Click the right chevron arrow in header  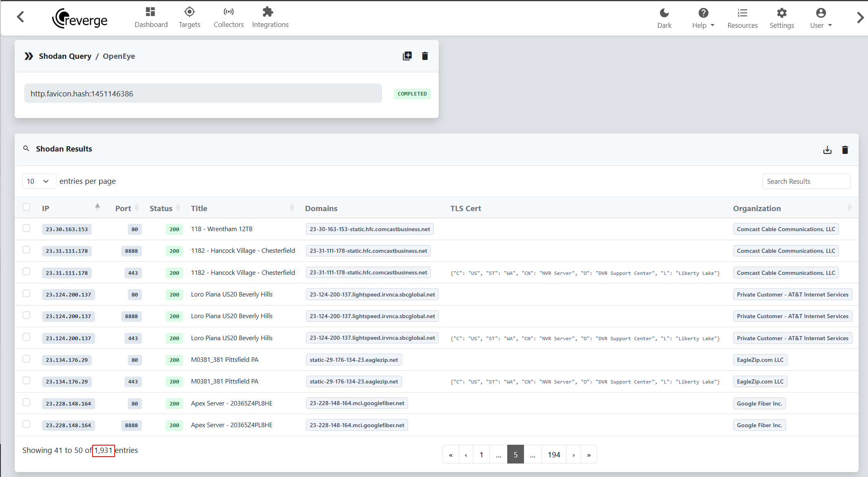[860, 18]
